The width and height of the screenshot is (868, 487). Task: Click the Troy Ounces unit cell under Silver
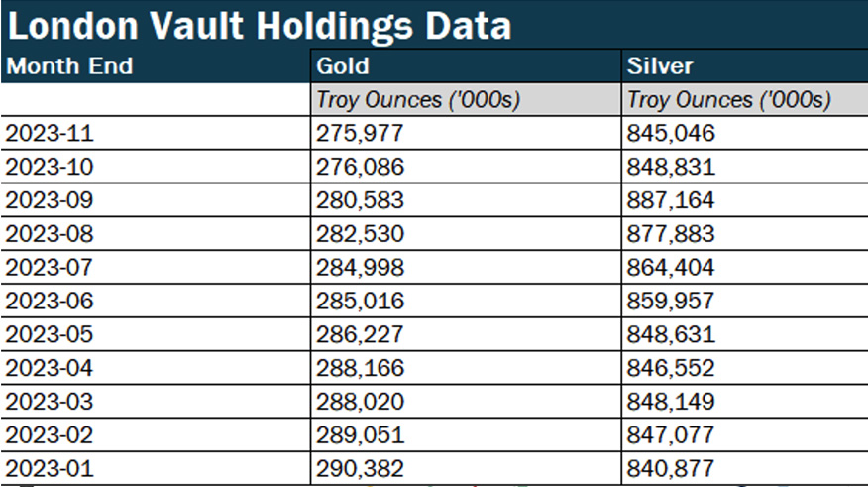pos(729,100)
